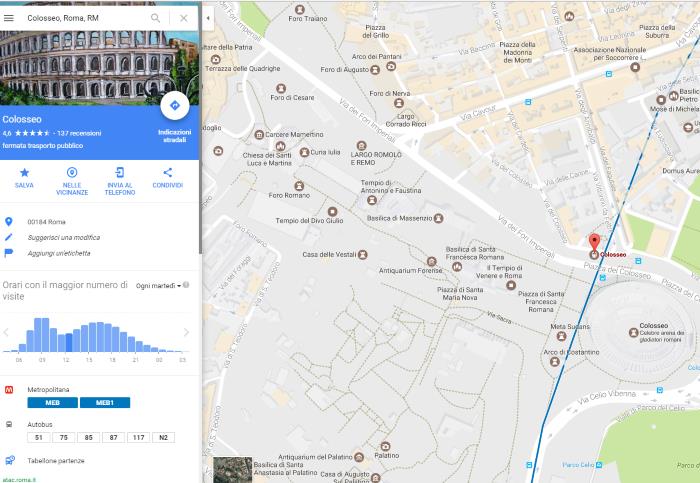Open Tabellone partenze departures board
Image resolution: width=700 pixels, height=483 pixels.
[56, 461]
